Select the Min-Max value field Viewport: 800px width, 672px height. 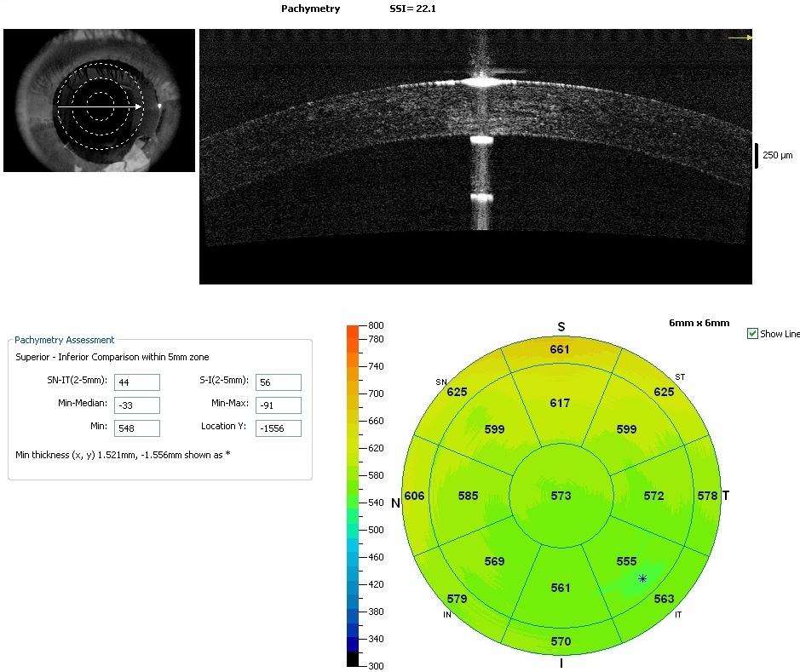(278, 405)
